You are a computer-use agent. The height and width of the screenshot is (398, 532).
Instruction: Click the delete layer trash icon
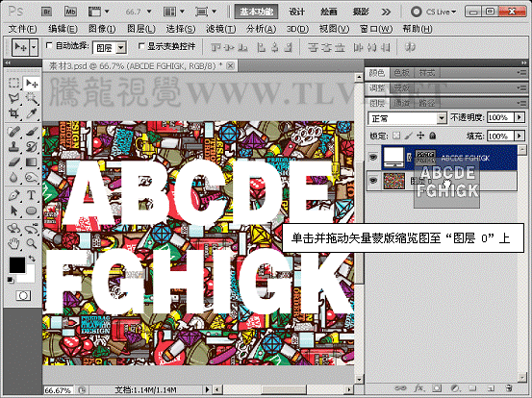tap(508, 388)
